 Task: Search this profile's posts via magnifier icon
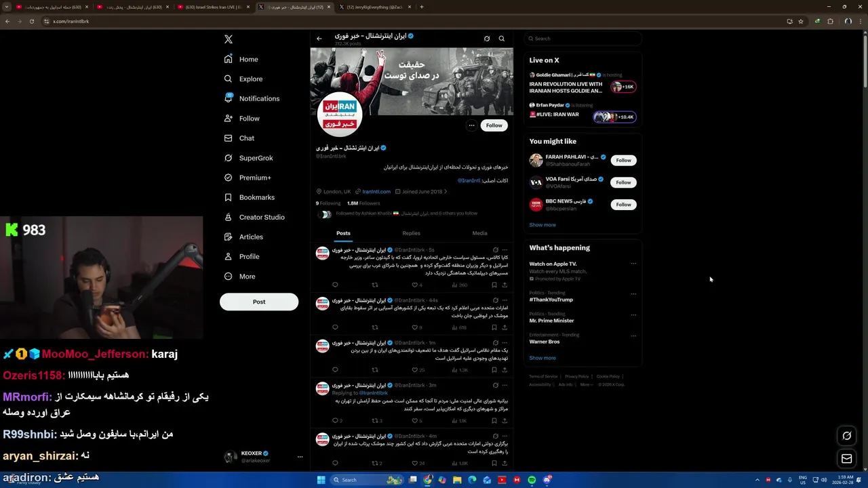click(x=502, y=39)
